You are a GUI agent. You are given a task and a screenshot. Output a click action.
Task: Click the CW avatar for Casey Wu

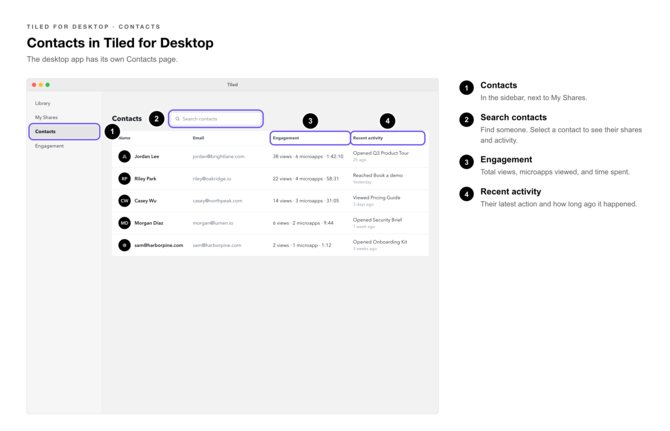click(x=124, y=201)
